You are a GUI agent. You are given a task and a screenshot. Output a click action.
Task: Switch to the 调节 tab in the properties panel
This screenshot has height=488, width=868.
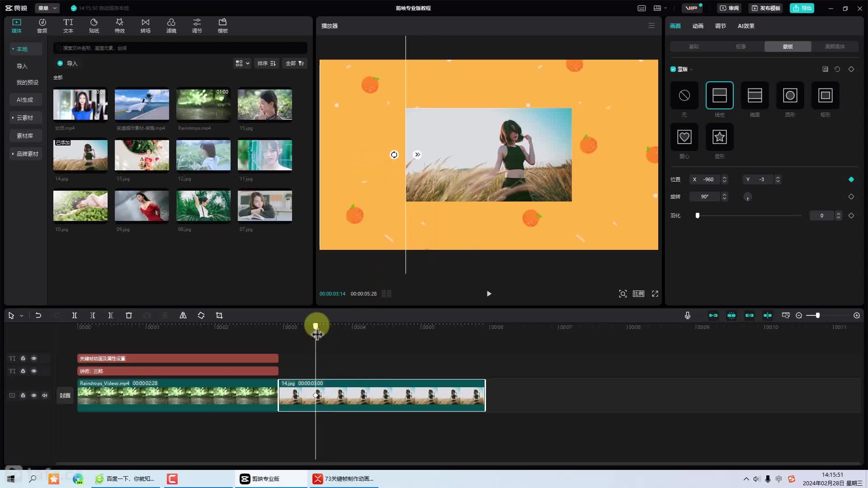tap(720, 26)
